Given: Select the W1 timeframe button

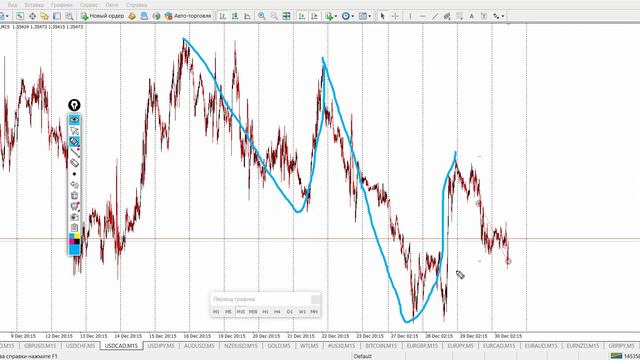Looking at the screenshot, I should point(302,312).
